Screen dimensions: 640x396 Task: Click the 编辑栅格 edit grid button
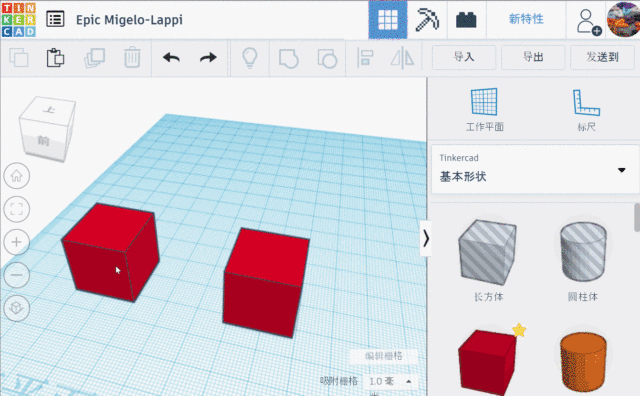click(384, 356)
